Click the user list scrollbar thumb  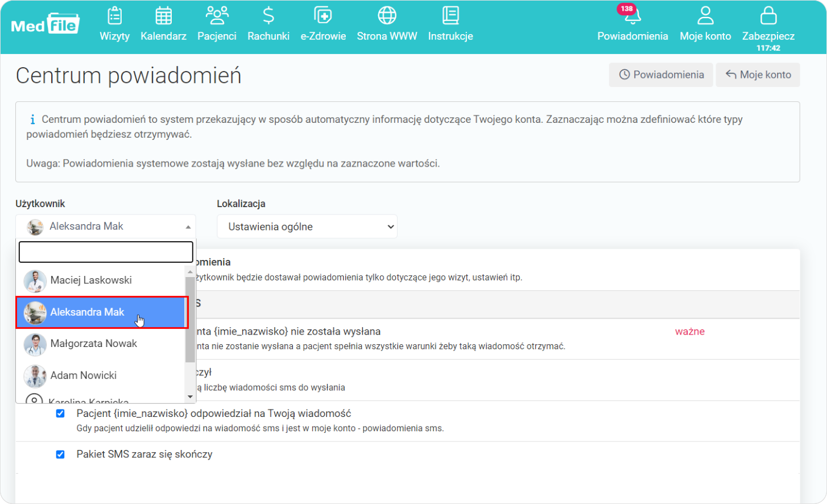(191, 320)
